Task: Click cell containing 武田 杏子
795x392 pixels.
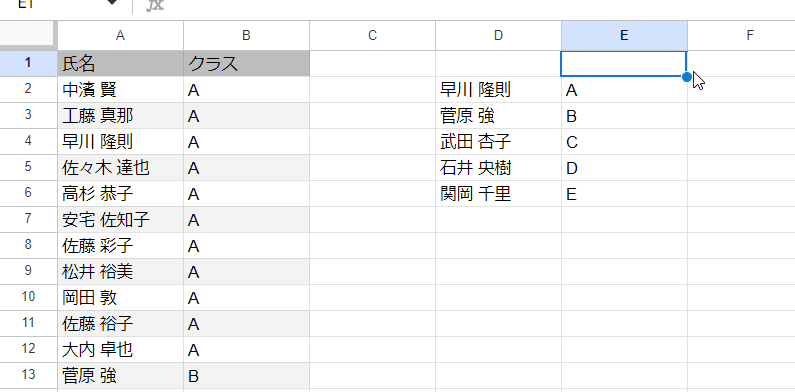Action: [498, 141]
